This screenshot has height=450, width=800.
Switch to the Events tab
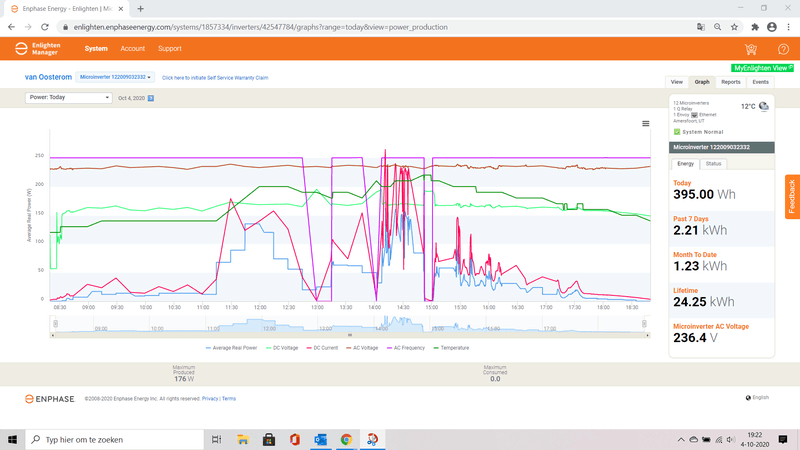click(760, 82)
